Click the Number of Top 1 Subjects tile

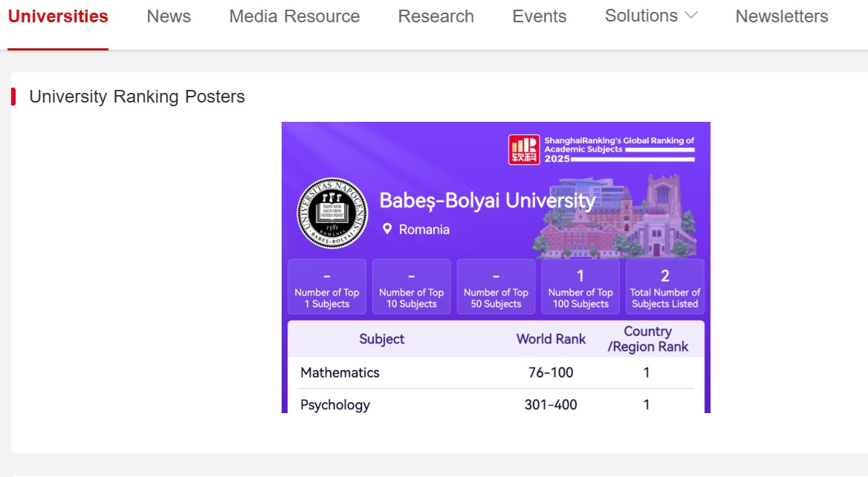327,287
